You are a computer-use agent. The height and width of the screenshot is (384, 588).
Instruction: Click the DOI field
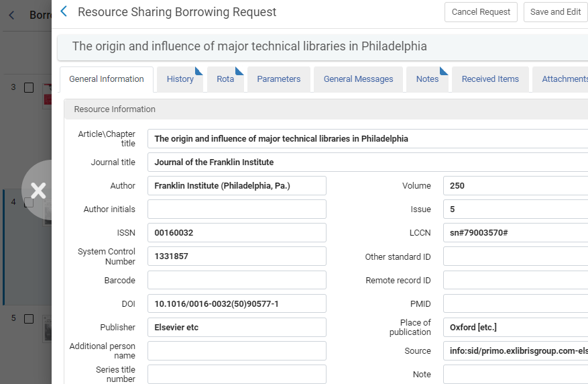(x=237, y=304)
